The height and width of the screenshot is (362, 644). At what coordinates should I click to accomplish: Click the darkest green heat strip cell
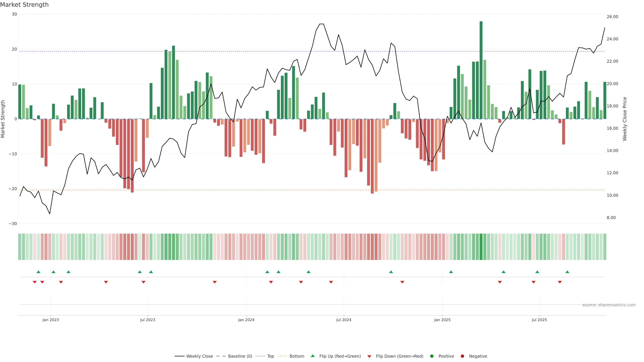(x=481, y=247)
